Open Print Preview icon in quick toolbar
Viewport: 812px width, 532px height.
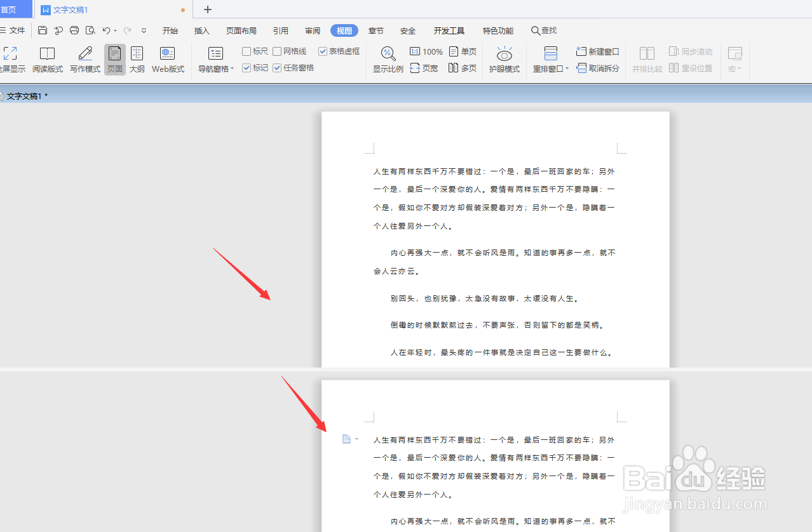pyautogui.click(x=90, y=30)
